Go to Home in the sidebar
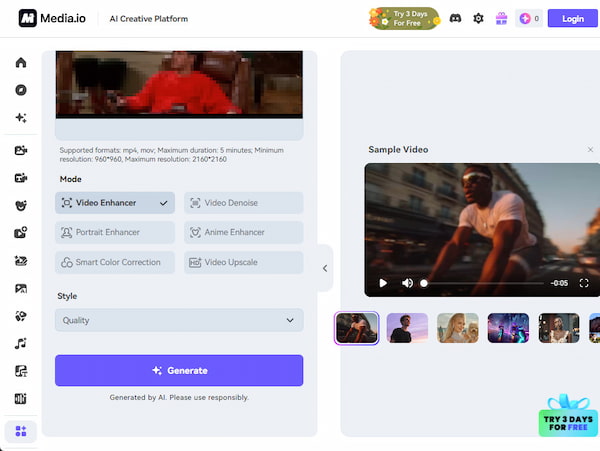The width and height of the screenshot is (600, 451). coord(21,63)
